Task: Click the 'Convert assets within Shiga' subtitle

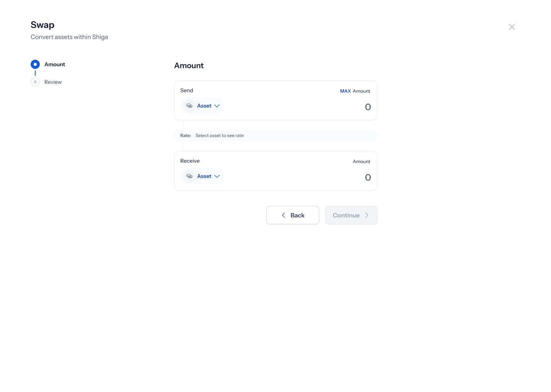Action: (x=69, y=37)
